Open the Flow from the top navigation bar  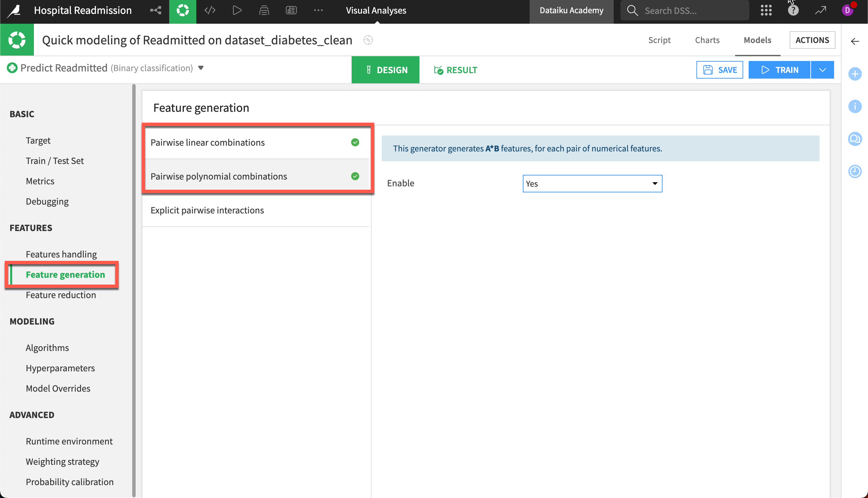[156, 10]
